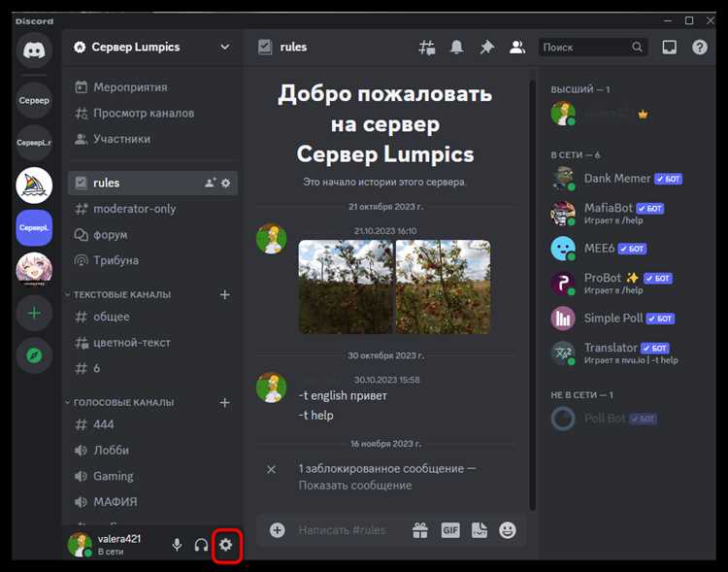728x572 pixels.
Task: Select the общее channel
Action: pos(152,317)
